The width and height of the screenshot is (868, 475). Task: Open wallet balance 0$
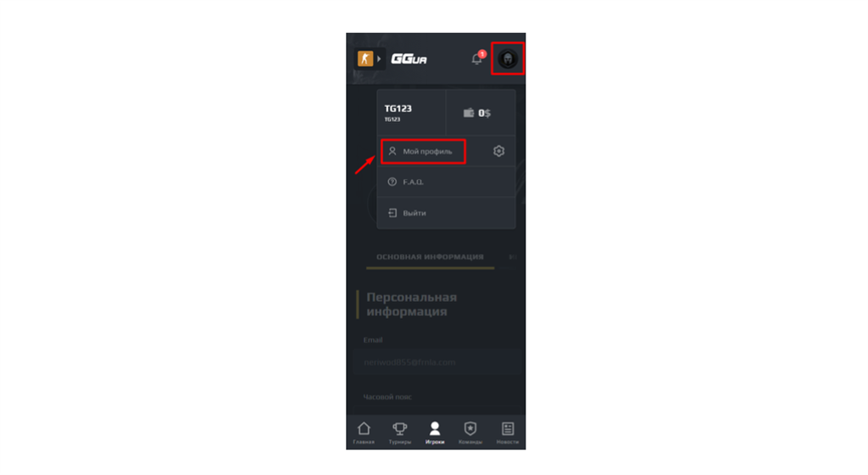click(477, 113)
